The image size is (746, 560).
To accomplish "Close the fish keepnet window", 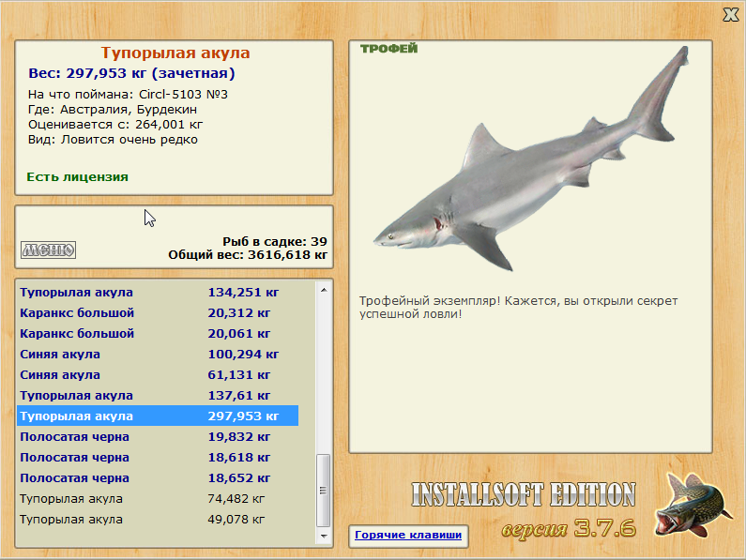I will (730, 15).
